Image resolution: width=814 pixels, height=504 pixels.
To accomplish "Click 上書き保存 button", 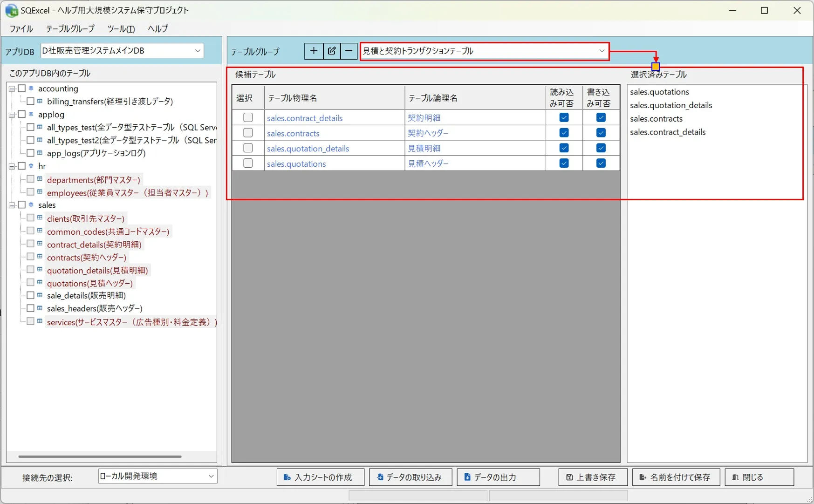I will pyautogui.click(x=593, y=477).
